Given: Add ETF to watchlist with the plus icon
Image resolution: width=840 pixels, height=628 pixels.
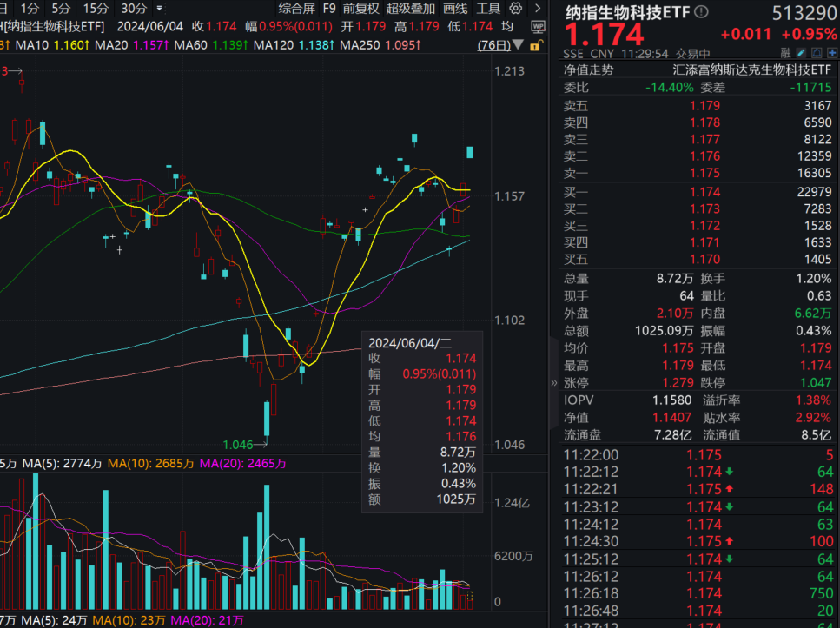Looking at the screenshot, I should coord(832,53).
